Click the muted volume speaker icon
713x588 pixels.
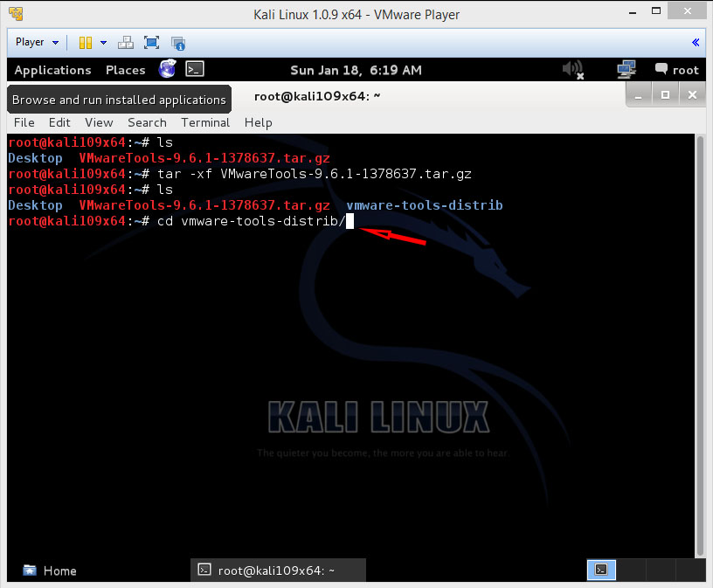point(573,70)
